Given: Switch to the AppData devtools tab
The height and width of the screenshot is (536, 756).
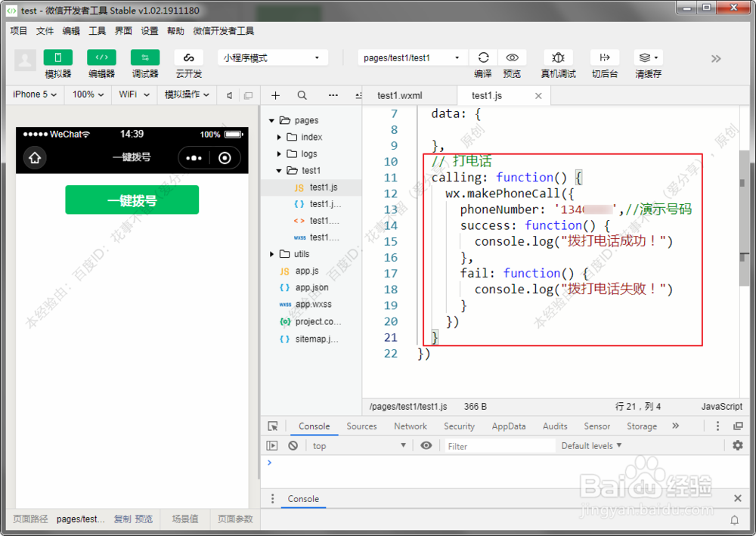Looking at the screenshot, I should point(509,426).
